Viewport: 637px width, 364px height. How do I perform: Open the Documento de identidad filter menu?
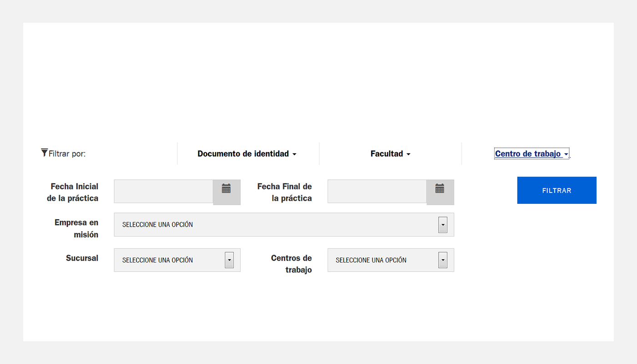point(247,154)
